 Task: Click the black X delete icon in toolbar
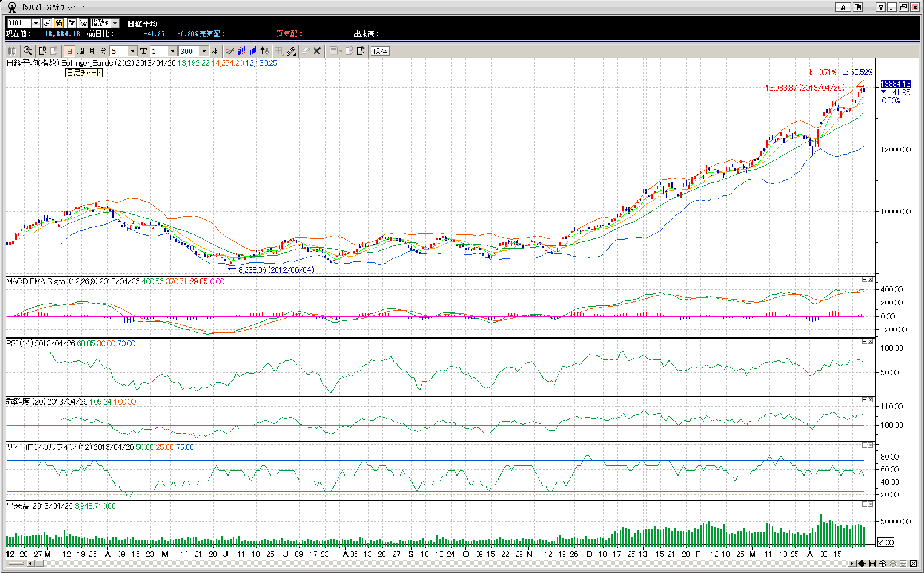(317, 51)
